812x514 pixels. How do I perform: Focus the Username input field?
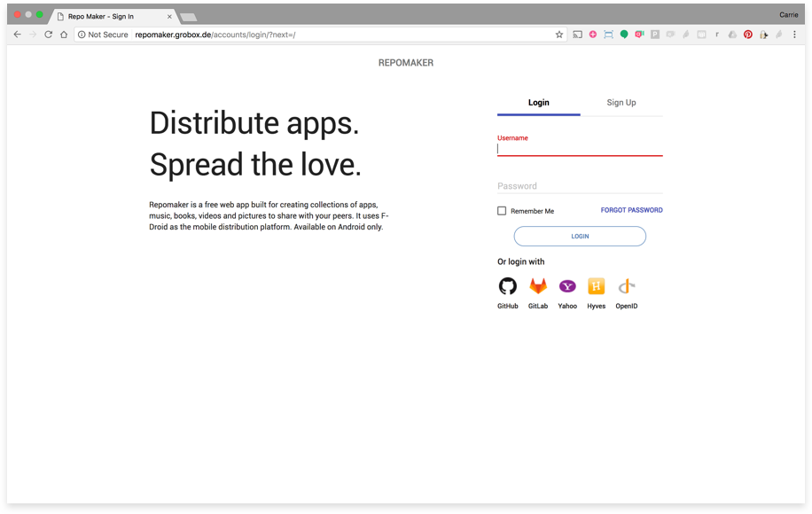[x=580, y=149]
